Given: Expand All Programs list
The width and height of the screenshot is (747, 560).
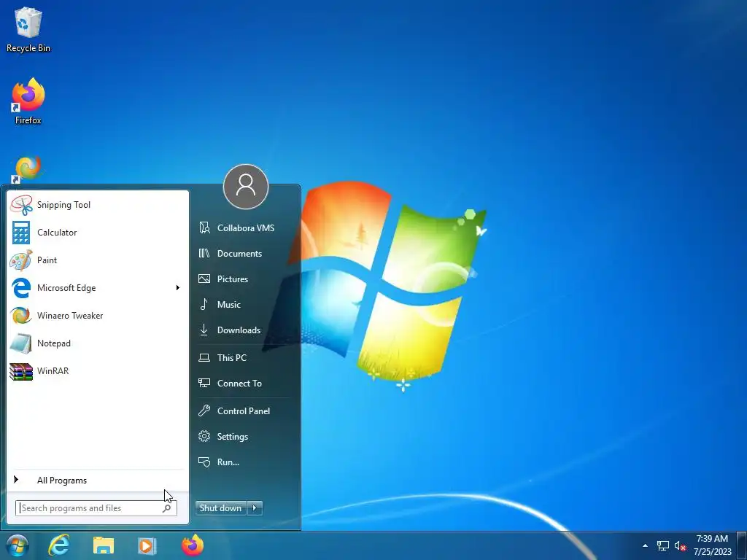Looking at the screenshot, I should pos(98,480).
